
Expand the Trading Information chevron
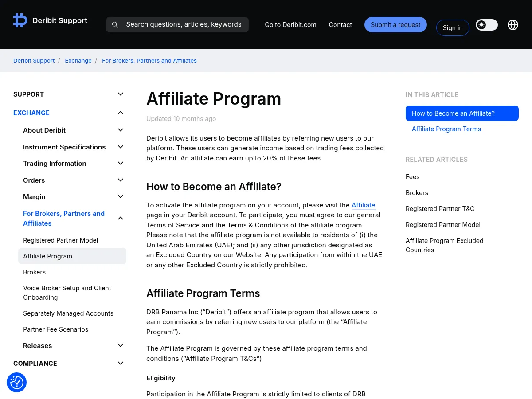pos(121,163)
